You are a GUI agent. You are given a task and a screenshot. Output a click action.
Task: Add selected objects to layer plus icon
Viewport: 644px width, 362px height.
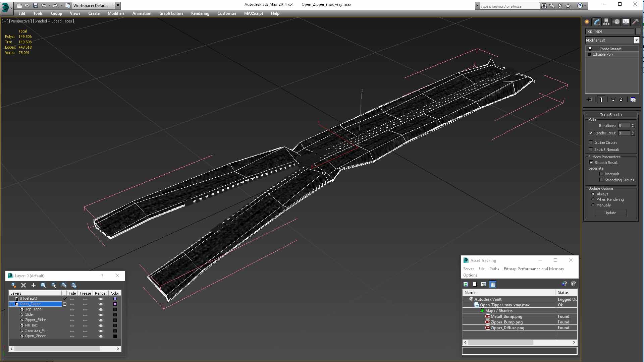point(33,285)
